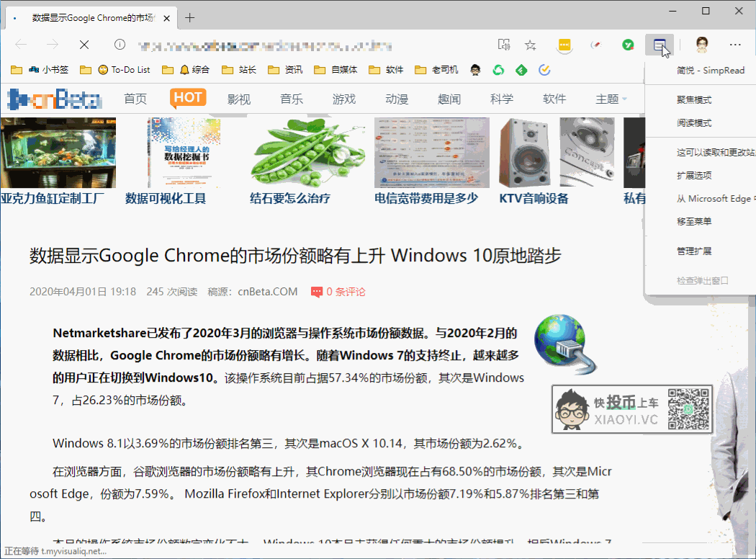
Task: Open the 软件 bookmarks folder
Action: 386,70
